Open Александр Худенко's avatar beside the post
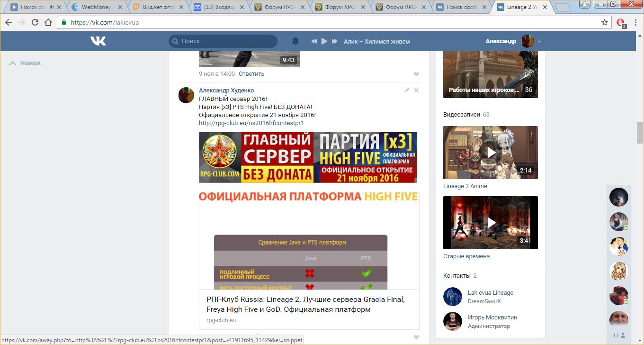This screenshot has width=644, height=345. click(x=186, y=95)
